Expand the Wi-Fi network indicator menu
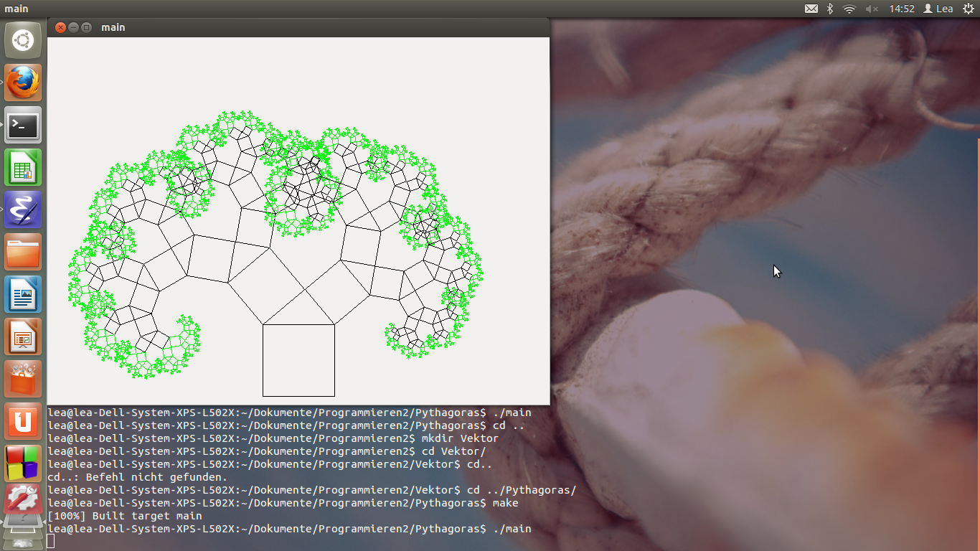This screenshot has width=980, height=551. pyautogui.click(x=849, y=9)
